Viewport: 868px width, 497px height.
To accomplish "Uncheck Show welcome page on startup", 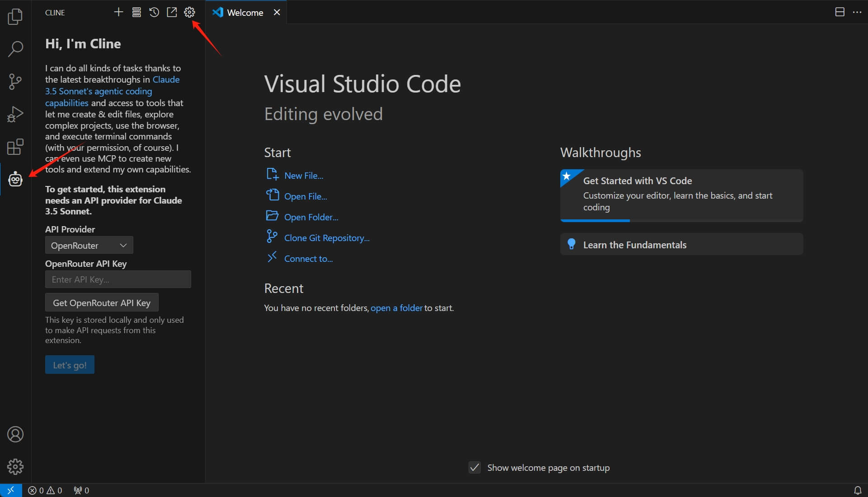I will click(x=474, y=468).
